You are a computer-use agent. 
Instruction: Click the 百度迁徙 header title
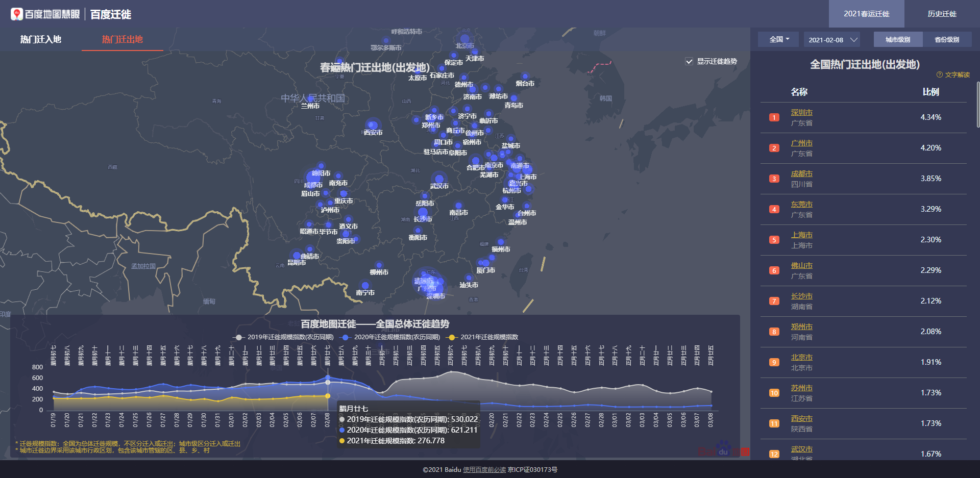click(111, 14)
